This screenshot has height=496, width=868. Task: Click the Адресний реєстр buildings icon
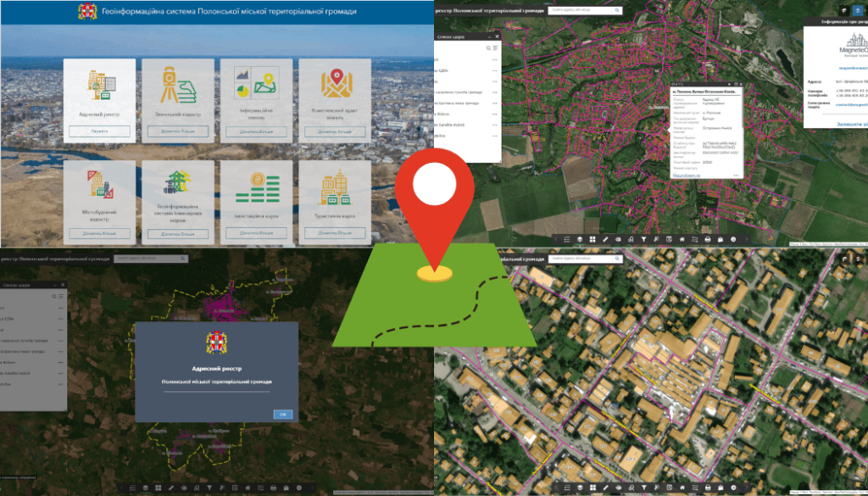point(102,86)
